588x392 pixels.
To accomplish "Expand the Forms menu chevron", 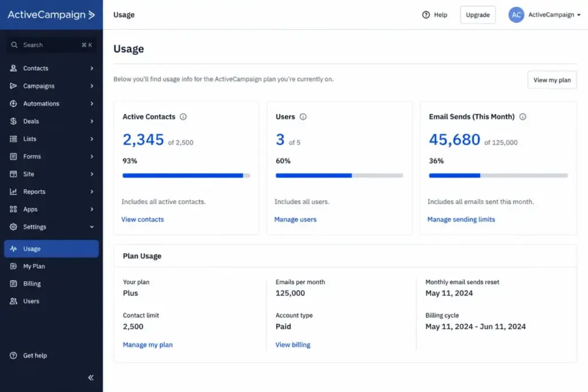I will click(91, 156).
